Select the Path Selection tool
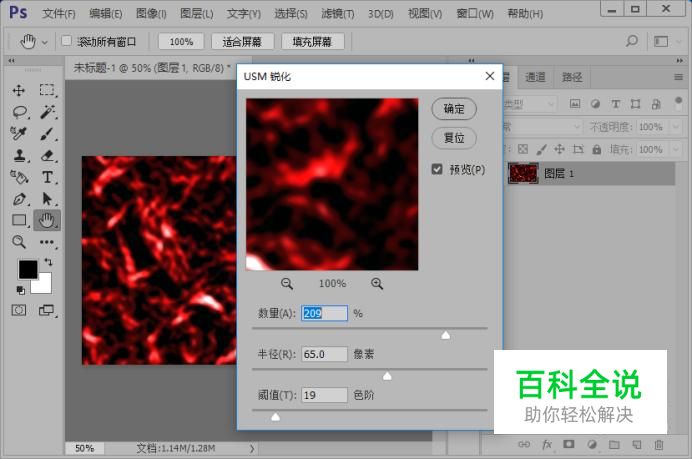The image size is (692, 459). tap(47, 199)
